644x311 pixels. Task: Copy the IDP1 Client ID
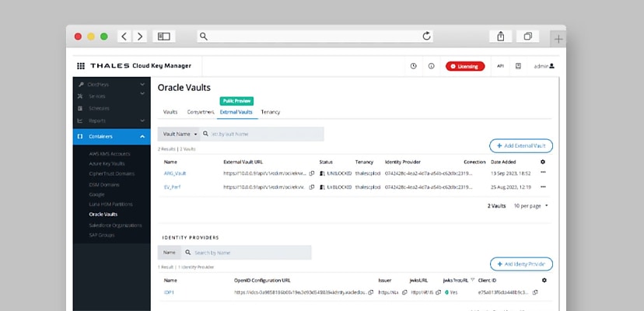pos(535,292)
